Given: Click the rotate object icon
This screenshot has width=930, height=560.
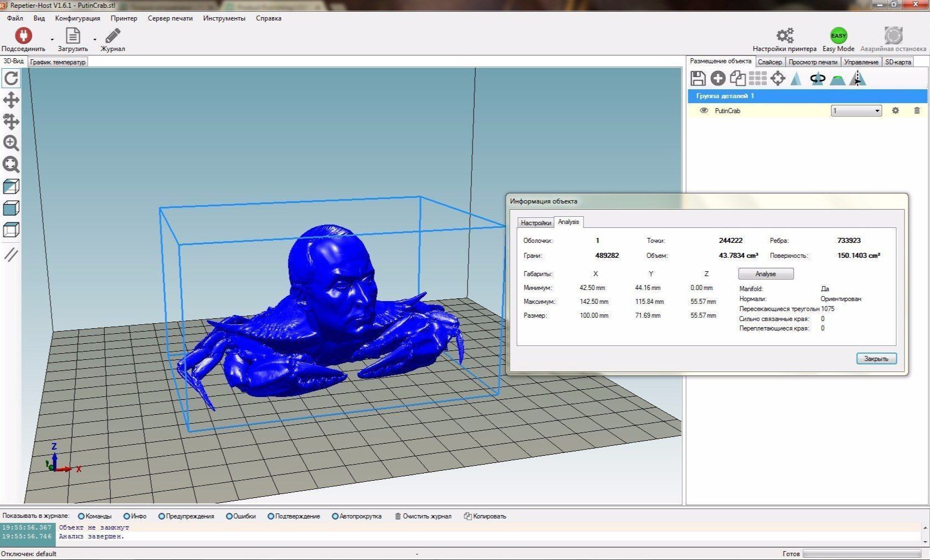Looking at the screenshot, I should [x=817, y=79].
